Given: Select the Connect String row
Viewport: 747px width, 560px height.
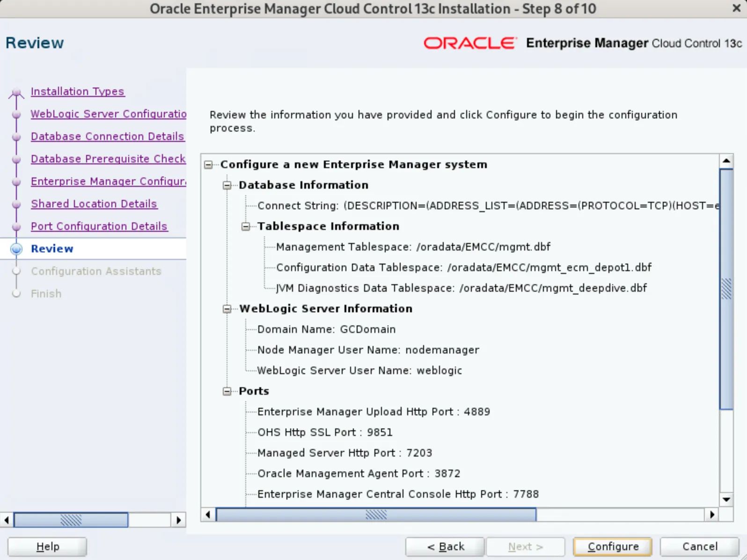Looking at the screenshot, I should point(488,206).
